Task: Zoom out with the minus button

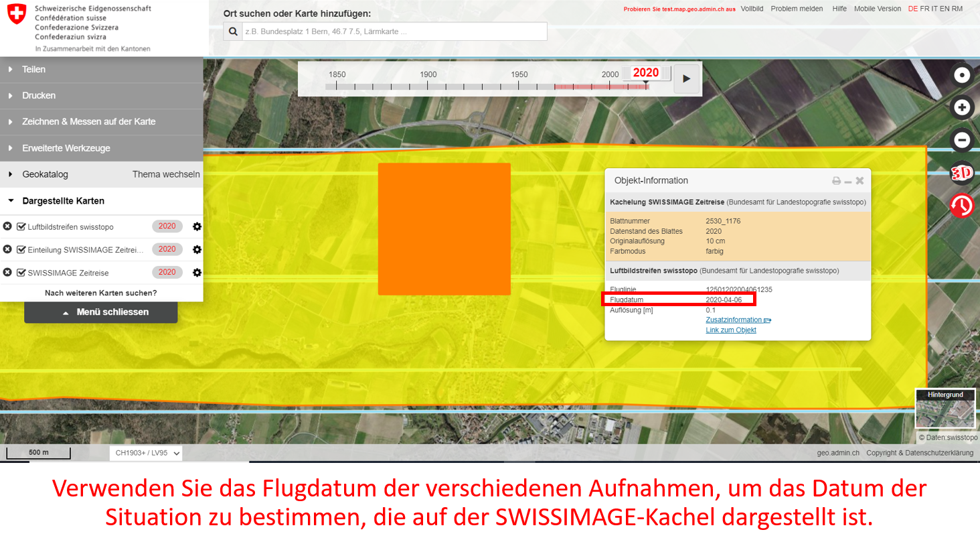Action: (x=962, y=140)
